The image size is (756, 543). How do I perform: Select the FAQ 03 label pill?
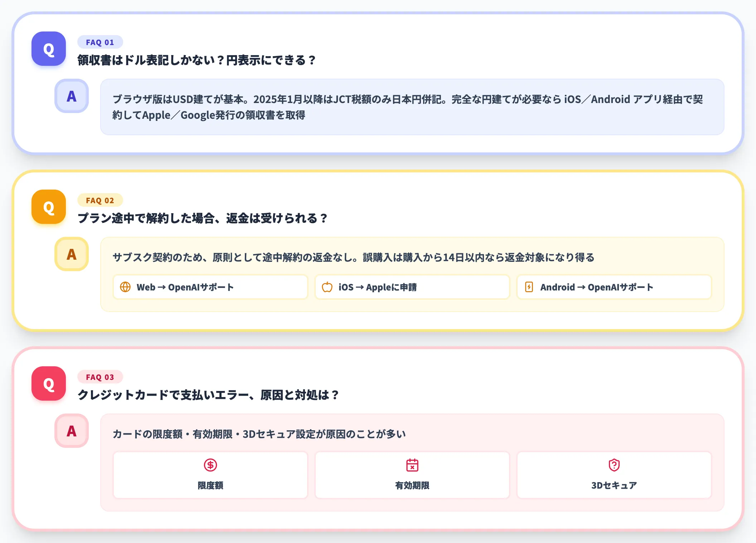(x=100, y=377)
